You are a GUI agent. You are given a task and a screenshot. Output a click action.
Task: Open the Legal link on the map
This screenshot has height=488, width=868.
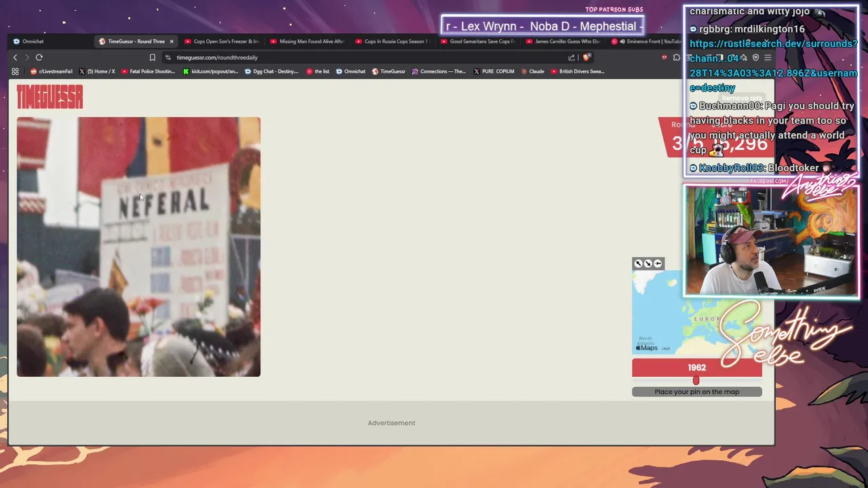[x=665, y=348]
